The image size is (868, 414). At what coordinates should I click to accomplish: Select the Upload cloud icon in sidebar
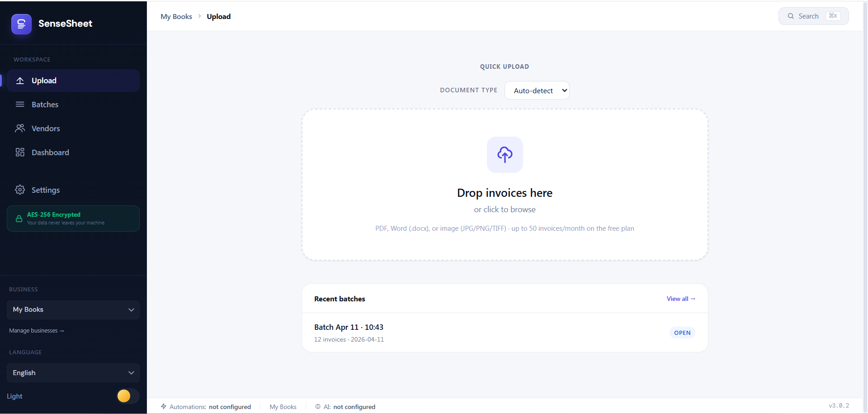click(x=20, y=81)
